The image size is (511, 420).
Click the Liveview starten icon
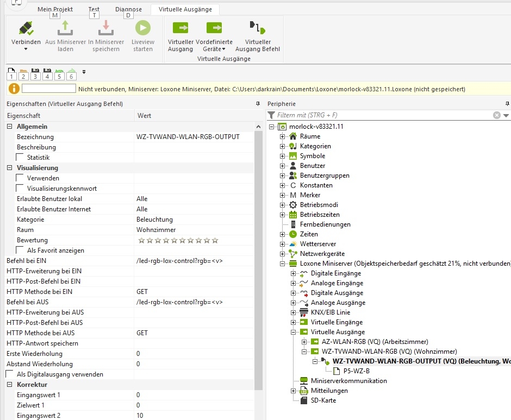(x=143, y=28)
